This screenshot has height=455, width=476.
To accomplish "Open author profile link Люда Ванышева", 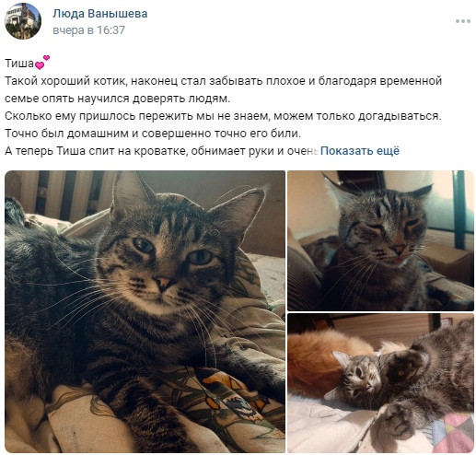I will pyautogui.click(x=99, y=14).
